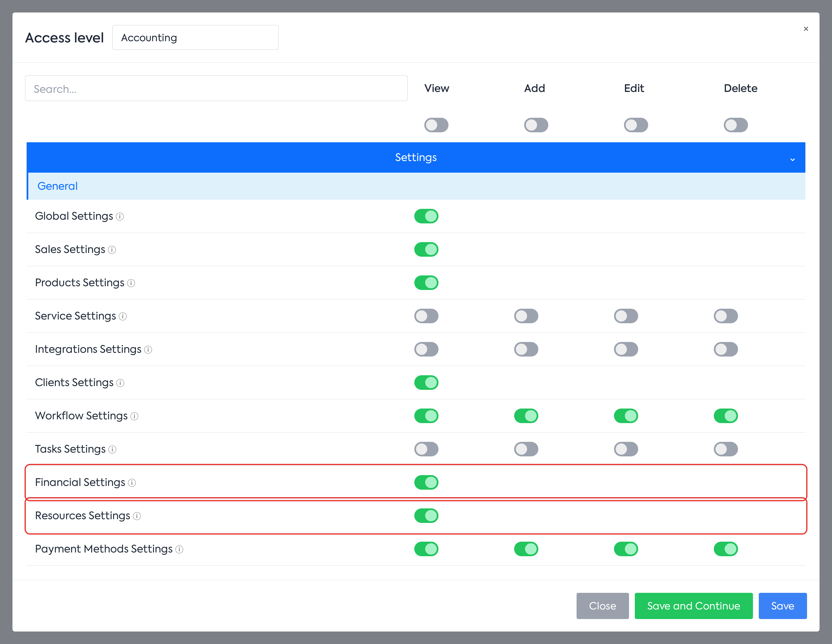Disable Delete for Workflow Settings
The width and height of the screenshot is (832, 644).
coord(726,416)
